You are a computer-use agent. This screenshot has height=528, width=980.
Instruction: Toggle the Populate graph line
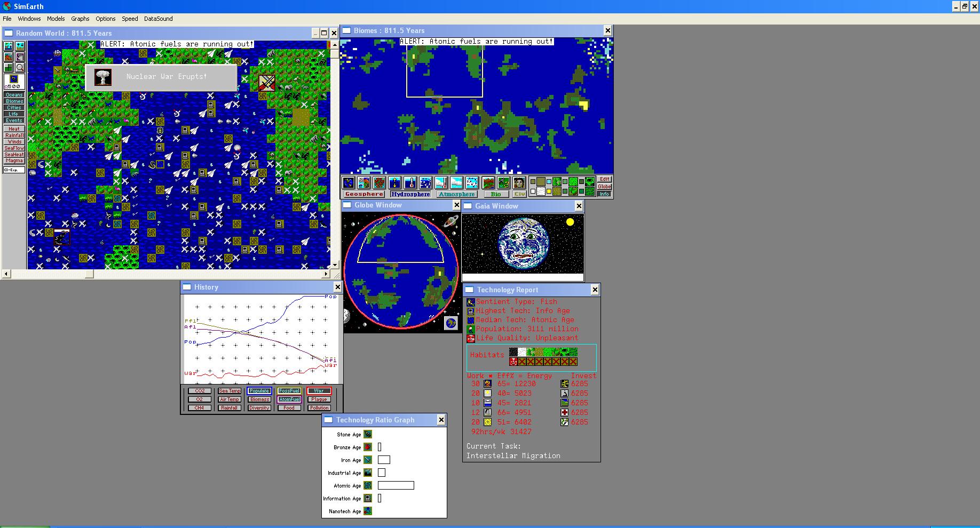[x=259, y=391]
